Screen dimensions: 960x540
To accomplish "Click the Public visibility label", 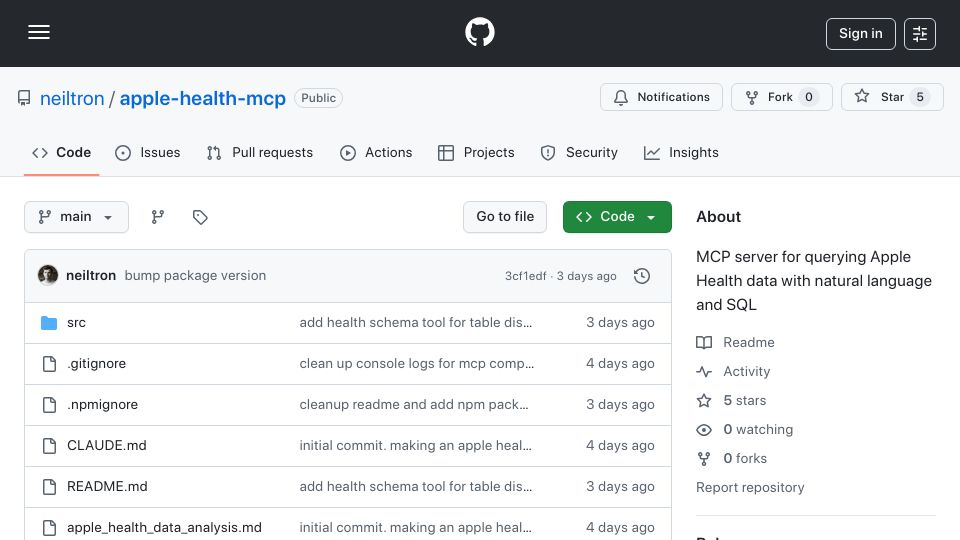I will (x=318, y=98).
